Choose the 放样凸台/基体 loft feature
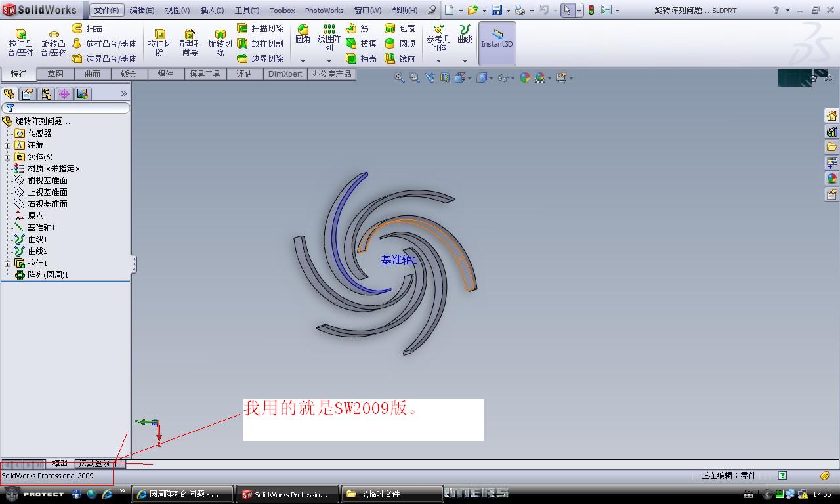This screenshot has width=840, height=504. coord(104,43)
